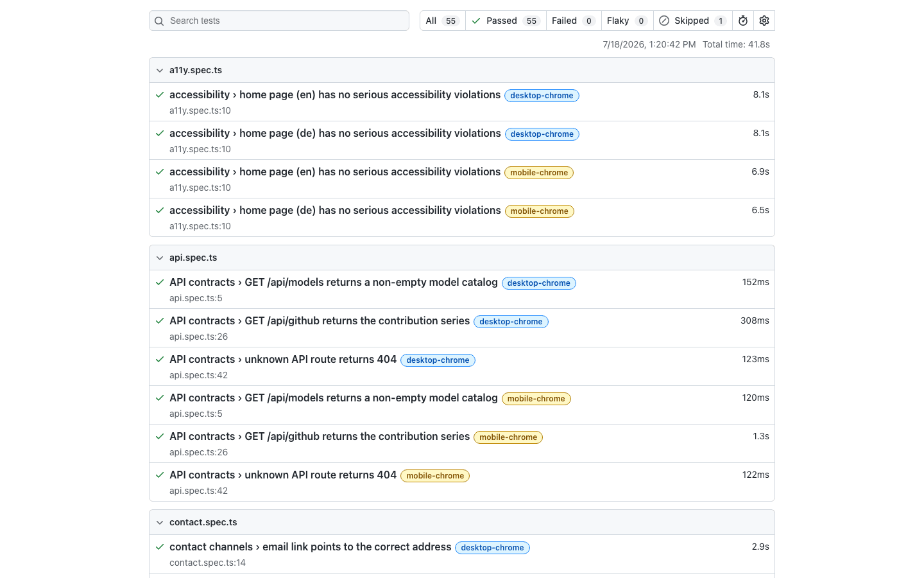
Task: Click desktop-chrome tag on unknown API route test
Action: pyautogui.click(x=438, y=360)
